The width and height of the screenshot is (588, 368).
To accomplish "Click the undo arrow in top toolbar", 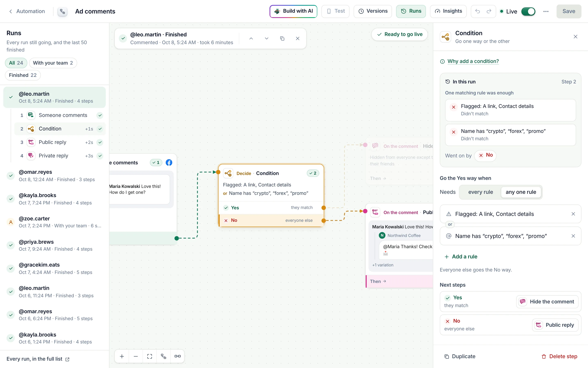I will [478, 11].
